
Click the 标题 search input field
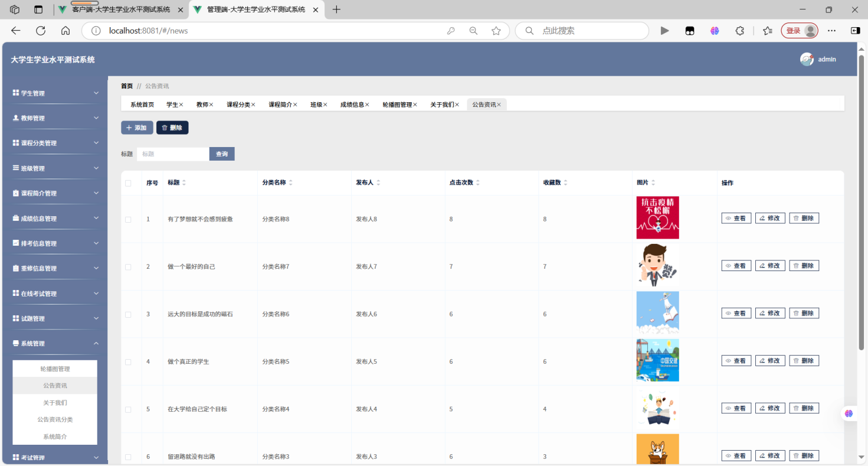pos(173,154)
